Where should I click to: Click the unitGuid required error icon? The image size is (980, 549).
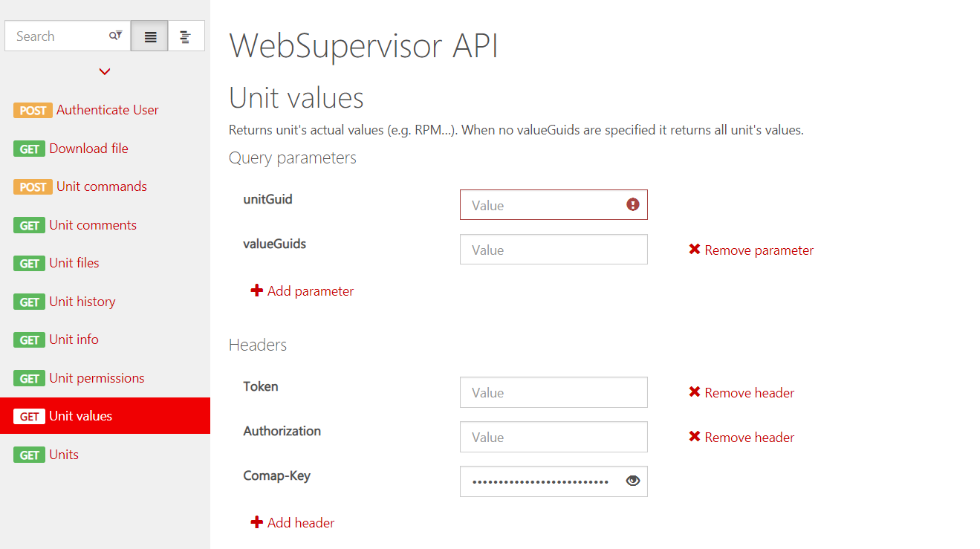pyautogui.click(x=632, y=204)
